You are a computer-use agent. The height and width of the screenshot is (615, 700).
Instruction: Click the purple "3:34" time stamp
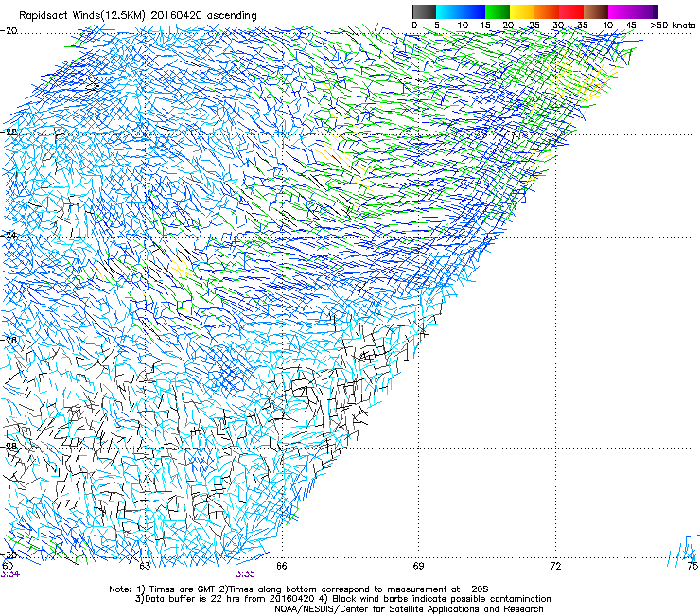pos(9,574)
